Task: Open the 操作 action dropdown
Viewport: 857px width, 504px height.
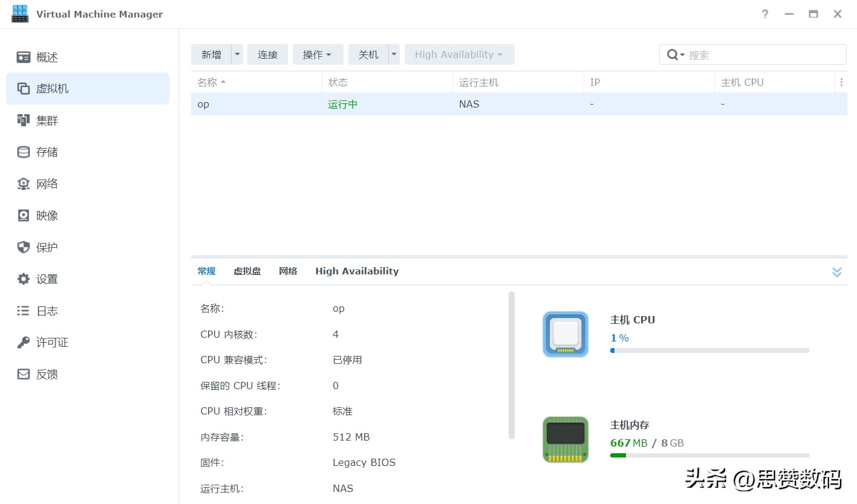Action: 318,54
